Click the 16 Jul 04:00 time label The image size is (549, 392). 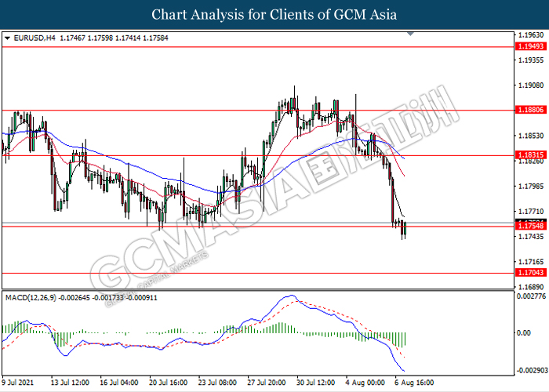(x=118, y=383)
